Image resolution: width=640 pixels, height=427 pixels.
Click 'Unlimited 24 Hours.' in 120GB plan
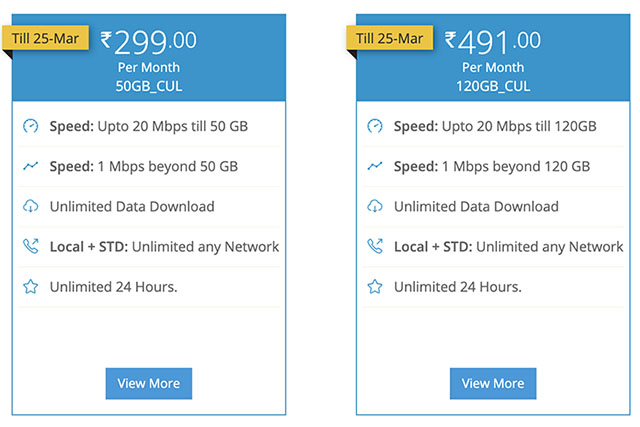(x=458, y=287)
